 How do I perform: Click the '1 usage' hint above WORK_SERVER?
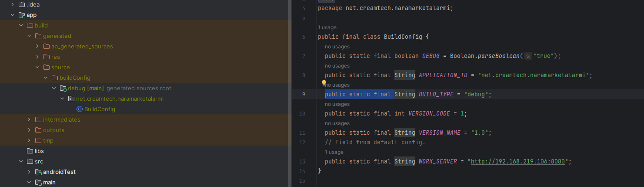point(334,152)
